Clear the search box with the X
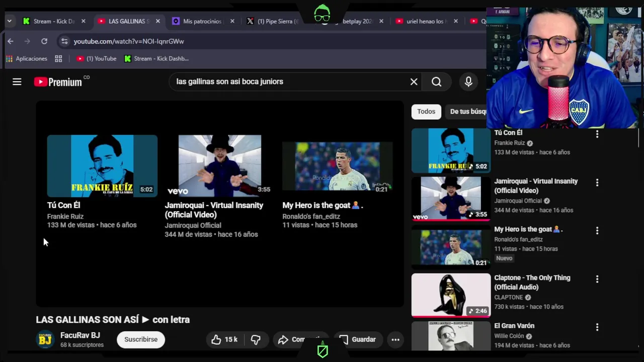This screenshot has width=644, height=362. coord(414,81)
